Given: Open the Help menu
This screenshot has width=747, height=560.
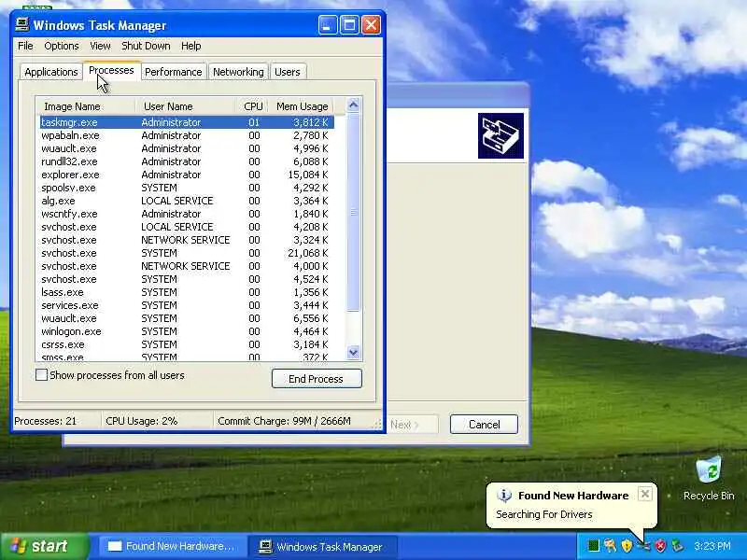Looking at the screenshot, I should [x=191, y=46].
